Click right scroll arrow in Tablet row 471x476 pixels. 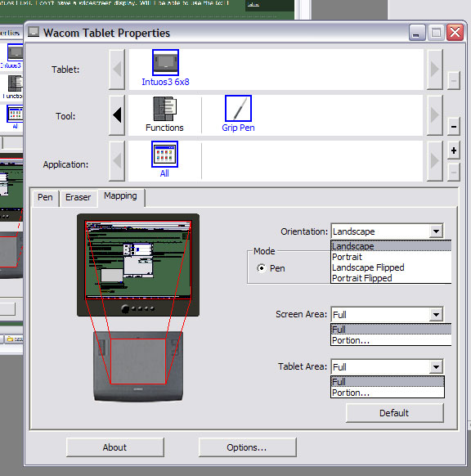point(434,70)
